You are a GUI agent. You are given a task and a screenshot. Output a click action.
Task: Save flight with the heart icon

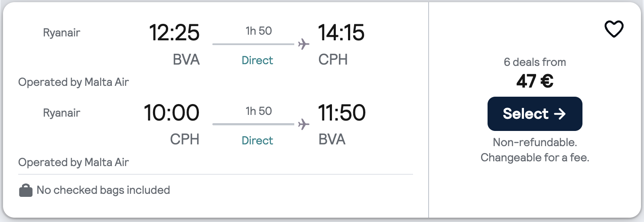[x=614, y=29]
